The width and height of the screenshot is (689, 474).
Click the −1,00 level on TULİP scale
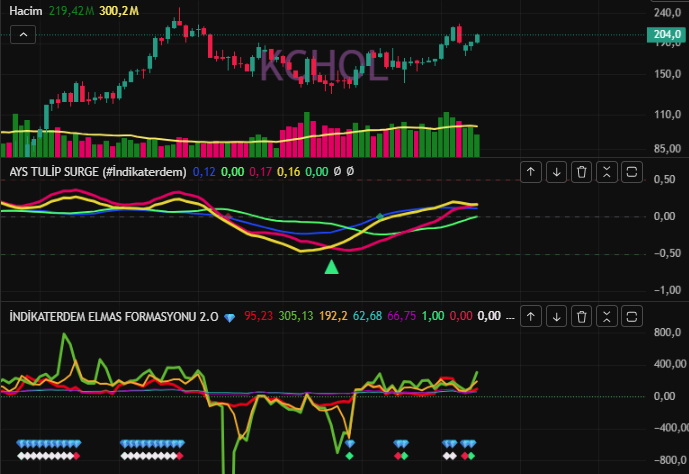click(667, 290)
